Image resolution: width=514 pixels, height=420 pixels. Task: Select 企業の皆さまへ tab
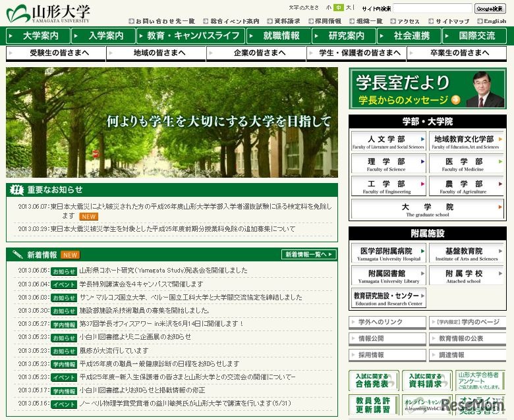point(256,53)
